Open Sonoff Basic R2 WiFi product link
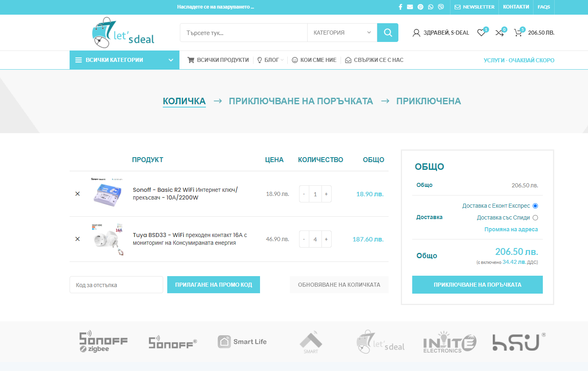Image resolution: width=588 pixels, height=371 pixels. point(185,193)
